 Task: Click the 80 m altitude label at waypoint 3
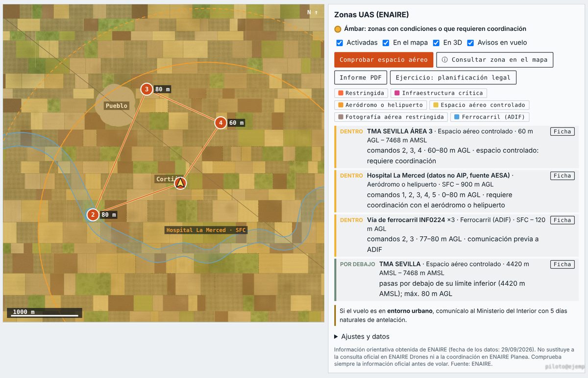tap(163, 89)
